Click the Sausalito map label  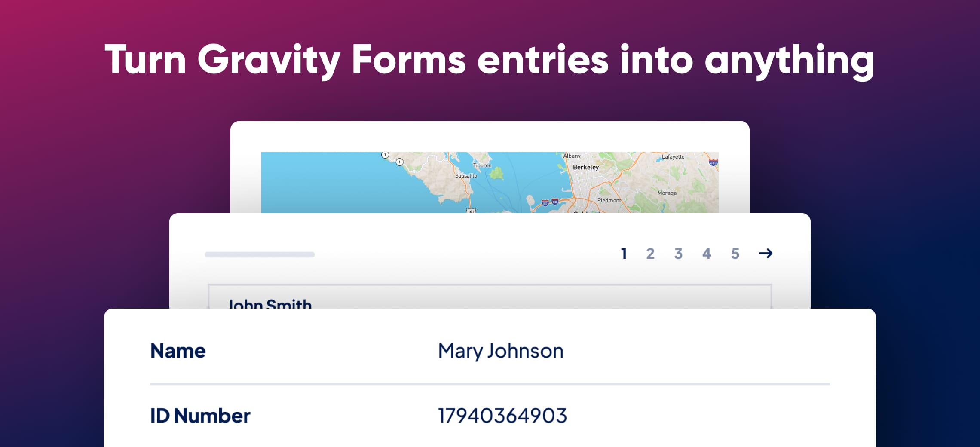pyautogui.click(x=466, y=176)
